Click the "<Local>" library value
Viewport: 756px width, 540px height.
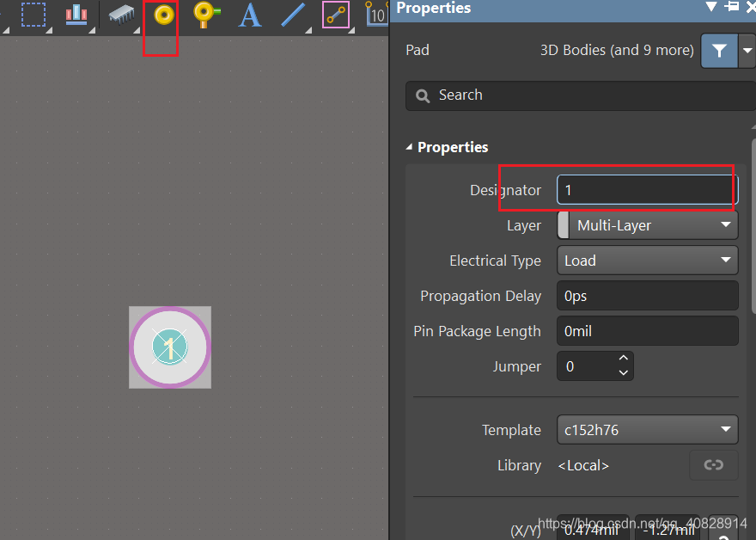coord(583,465)
